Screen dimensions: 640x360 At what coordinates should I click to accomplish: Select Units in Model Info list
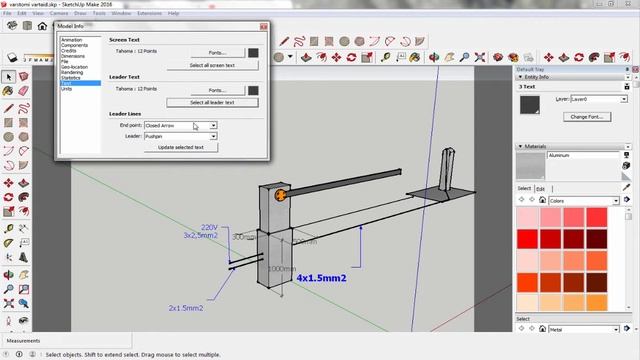67,89
